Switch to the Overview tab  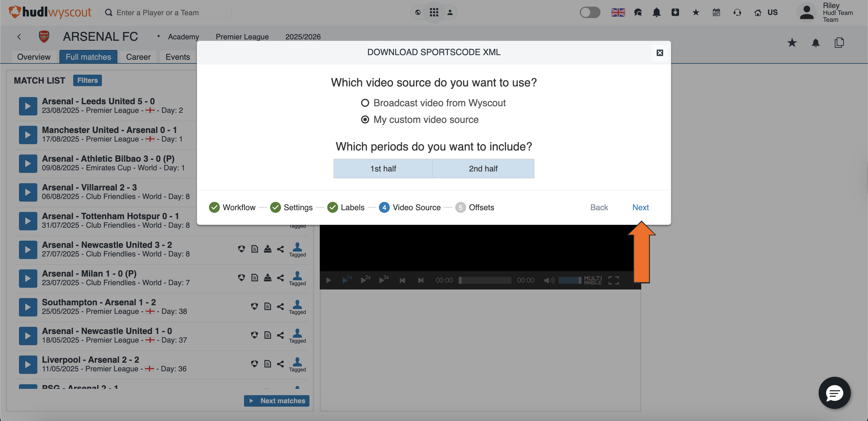pos(34,57)
